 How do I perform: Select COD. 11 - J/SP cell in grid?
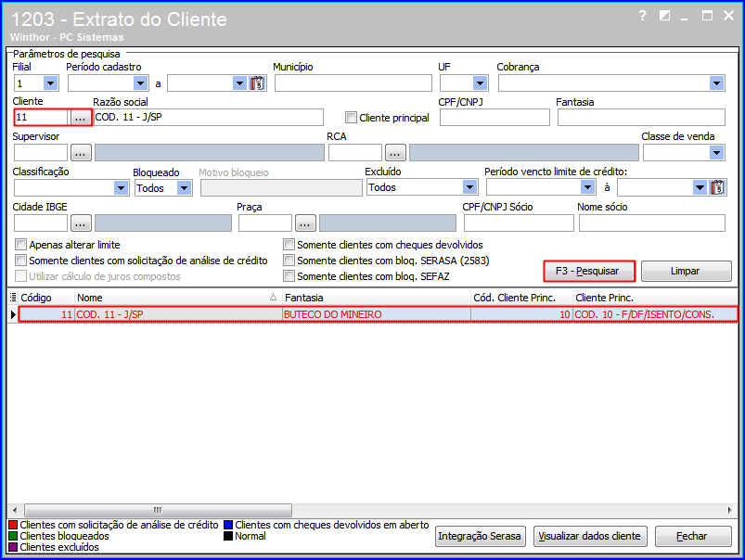tap(179, 314)
